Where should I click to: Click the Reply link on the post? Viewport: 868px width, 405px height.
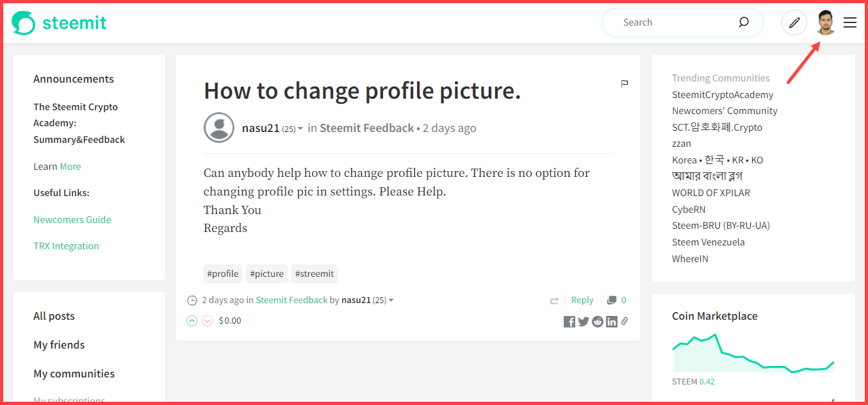(582, 300)
